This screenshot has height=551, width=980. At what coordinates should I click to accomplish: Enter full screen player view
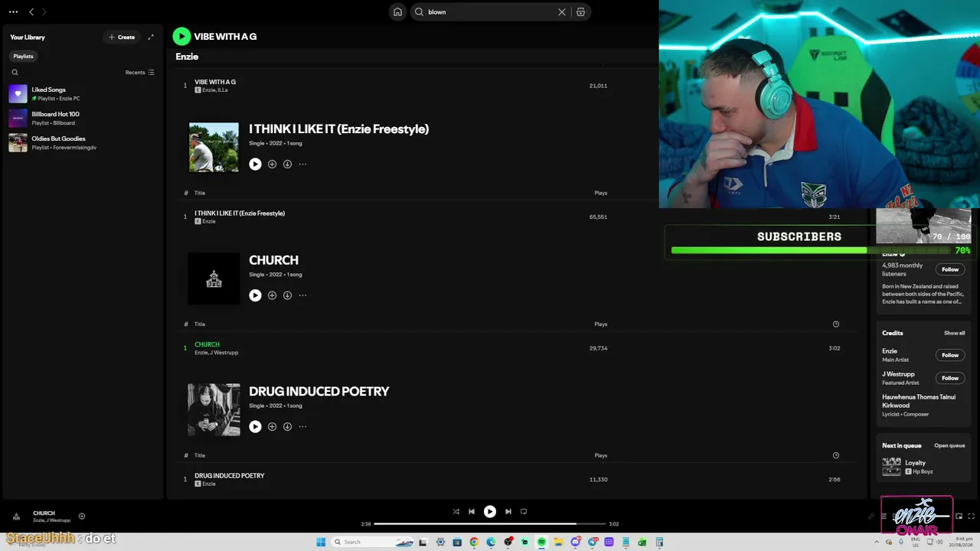pyautogui.click(x=972, y=517)
